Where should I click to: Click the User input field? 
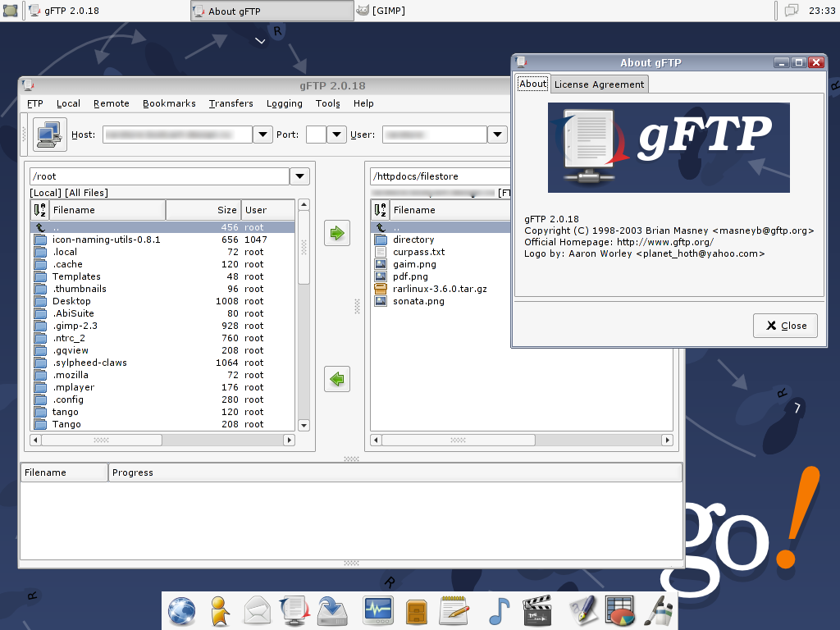click(x=435, y=135)
